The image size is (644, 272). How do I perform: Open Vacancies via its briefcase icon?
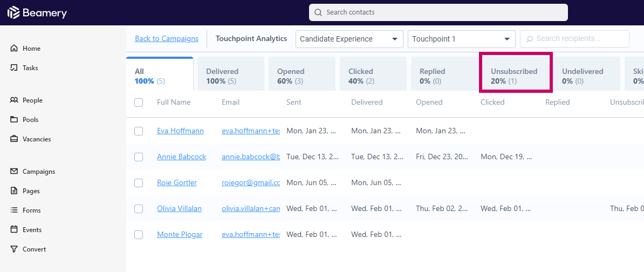pyautogui.click(x=15, y=139)
